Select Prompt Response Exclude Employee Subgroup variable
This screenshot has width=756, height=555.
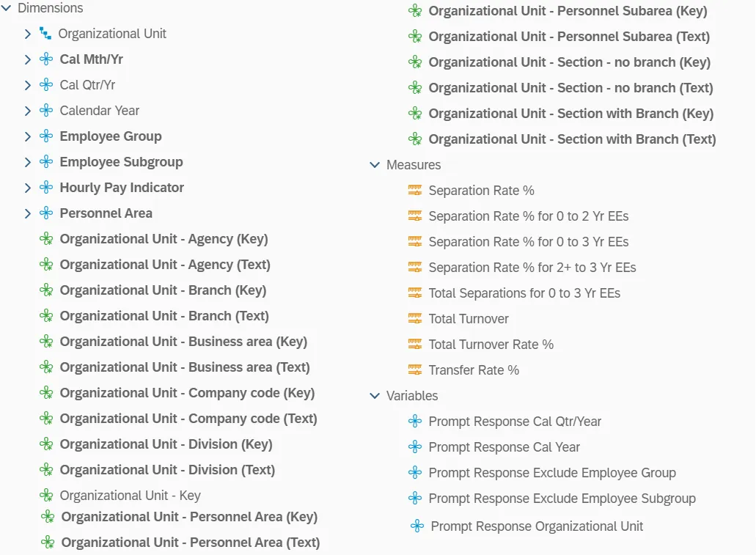562,499
